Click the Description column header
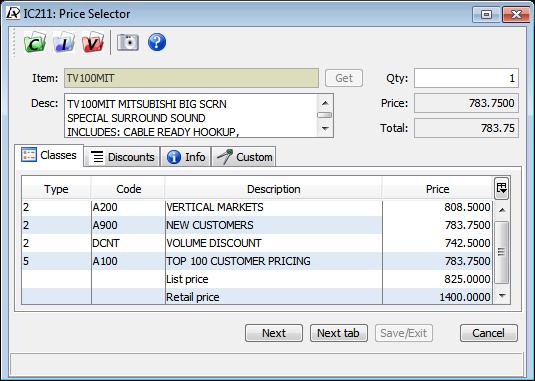This screenshot has height=381, width=535. (274, 189)
